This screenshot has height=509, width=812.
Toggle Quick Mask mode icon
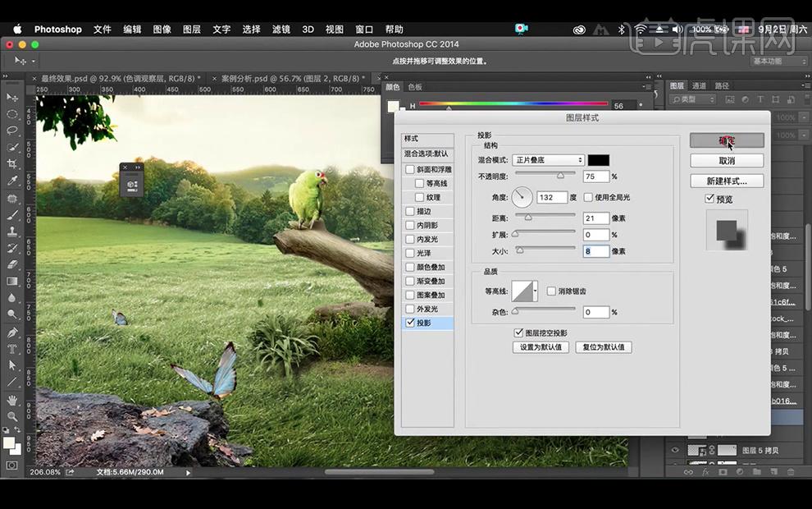point(11,465)
